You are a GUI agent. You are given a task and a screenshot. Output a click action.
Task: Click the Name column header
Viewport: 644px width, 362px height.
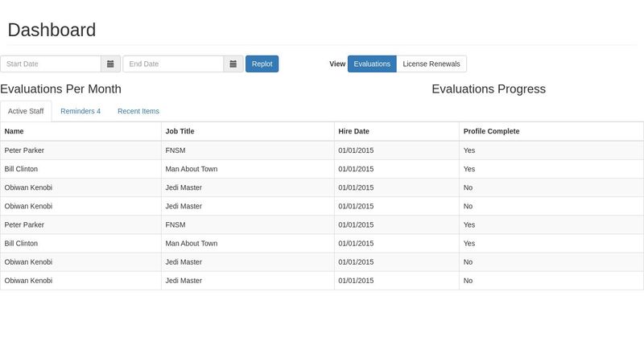pos(14,131)
